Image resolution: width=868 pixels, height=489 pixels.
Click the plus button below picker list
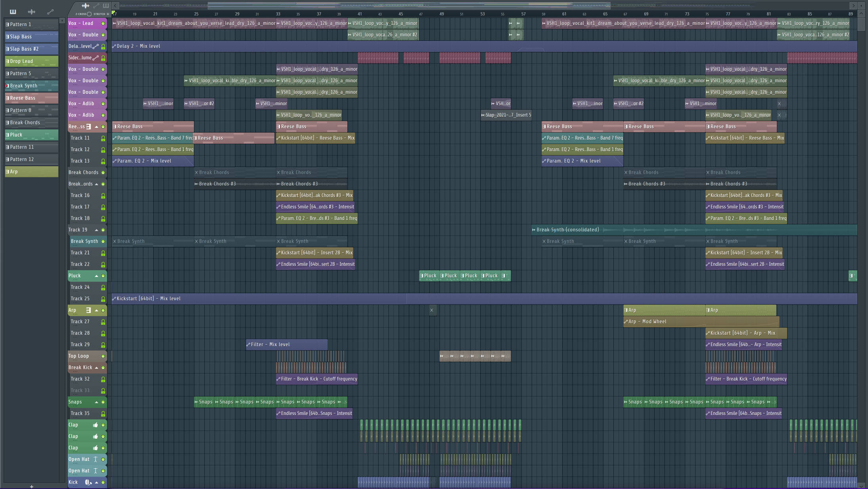pyautogui.click(x=32, y=486)
